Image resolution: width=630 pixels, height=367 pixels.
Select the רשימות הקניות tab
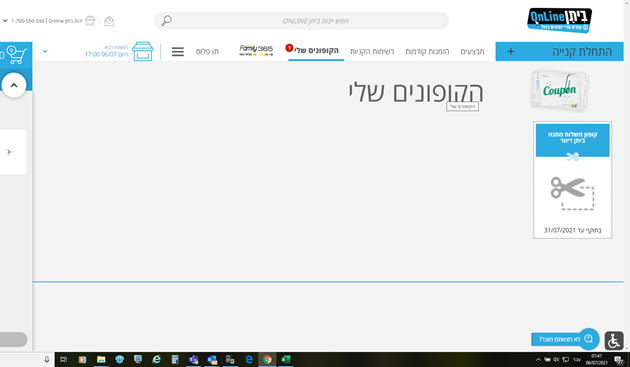[372, 51]
